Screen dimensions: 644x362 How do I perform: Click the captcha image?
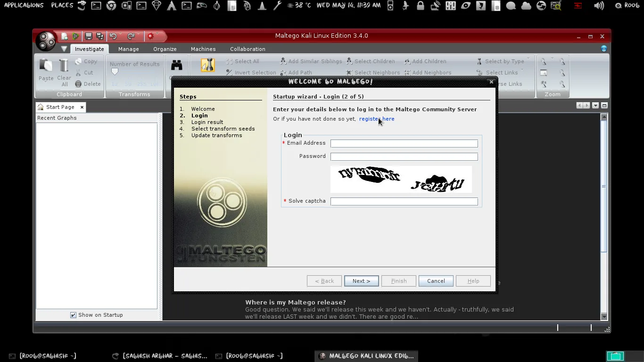coord(401,179)
